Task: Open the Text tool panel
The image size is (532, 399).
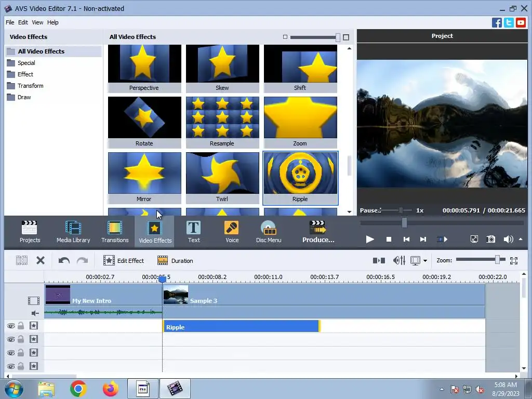Action: click(x=194, y=232)
